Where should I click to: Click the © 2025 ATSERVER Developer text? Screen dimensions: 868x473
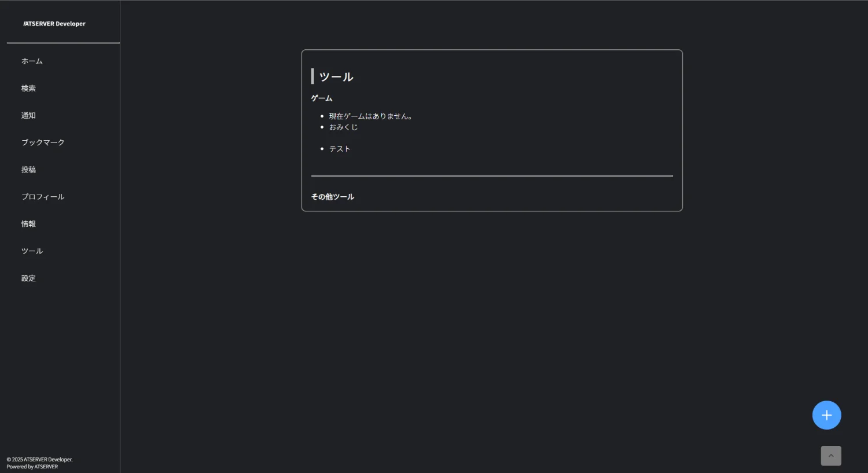click(x=40, y=460)
